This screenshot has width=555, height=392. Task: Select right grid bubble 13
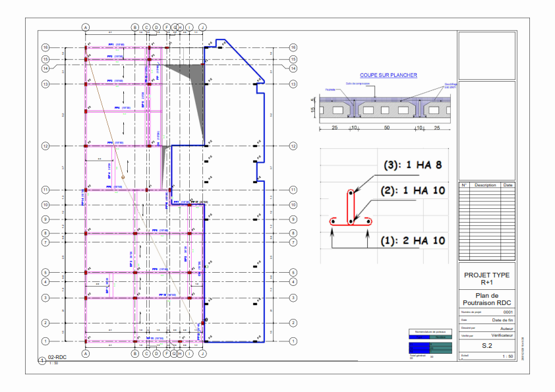pos(293,84)
